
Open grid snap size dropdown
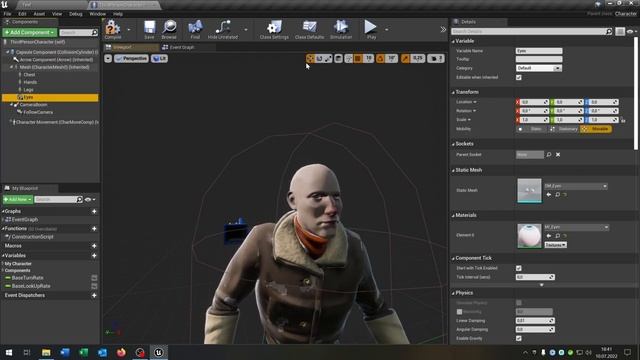click(x=369, y=59)
